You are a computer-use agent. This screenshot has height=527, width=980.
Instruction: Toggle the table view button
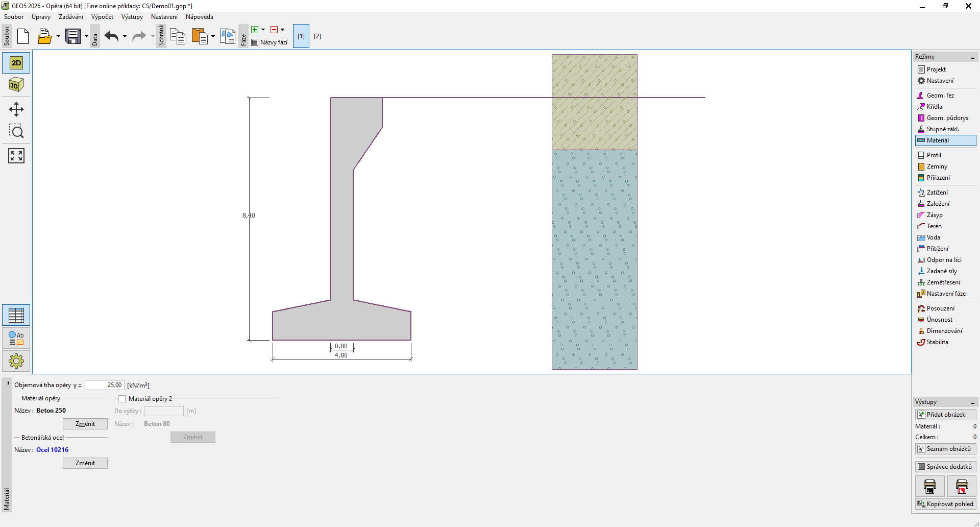[x=16, y=315]
